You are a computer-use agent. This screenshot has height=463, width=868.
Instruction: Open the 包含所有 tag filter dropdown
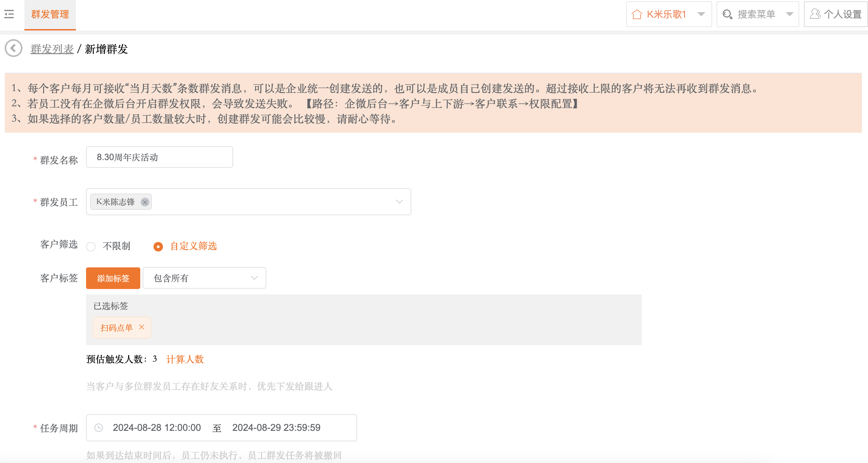(204, 278)
